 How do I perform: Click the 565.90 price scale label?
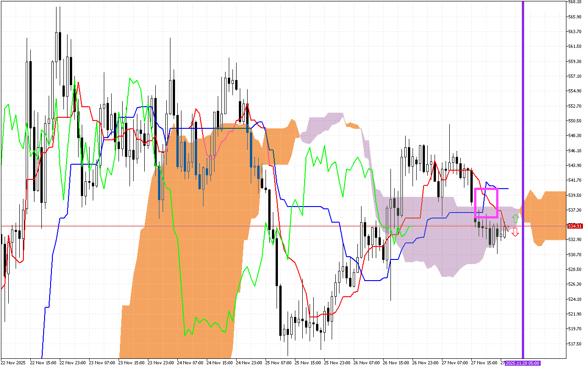coord(575,17)
